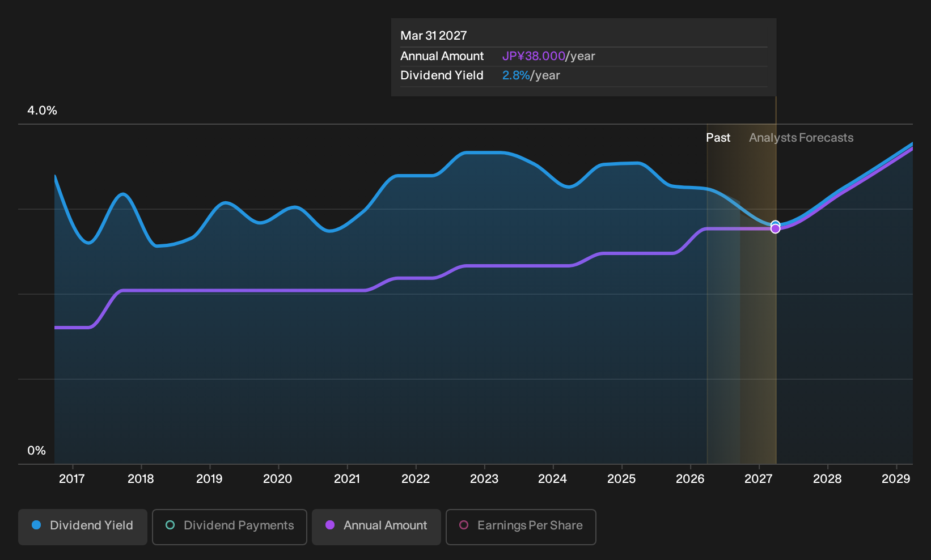
Task: Click the purple Annual Amount legend dot
Action: pyautogui.click(x=330, y=525)
